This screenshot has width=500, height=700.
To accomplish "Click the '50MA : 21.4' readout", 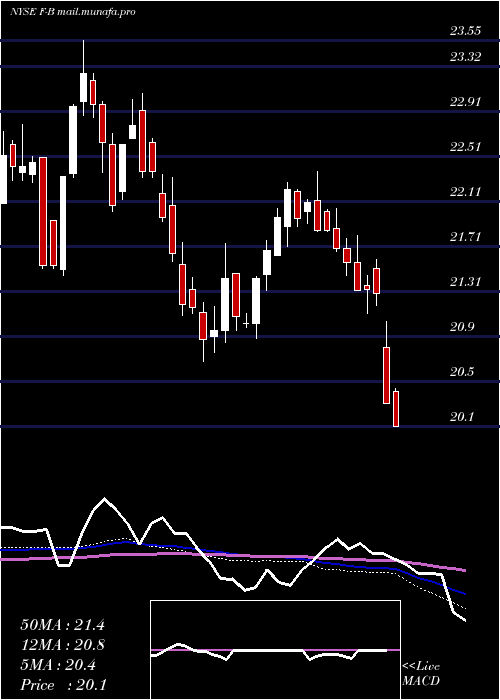I will pyautogui.click(x=62, y=625).
